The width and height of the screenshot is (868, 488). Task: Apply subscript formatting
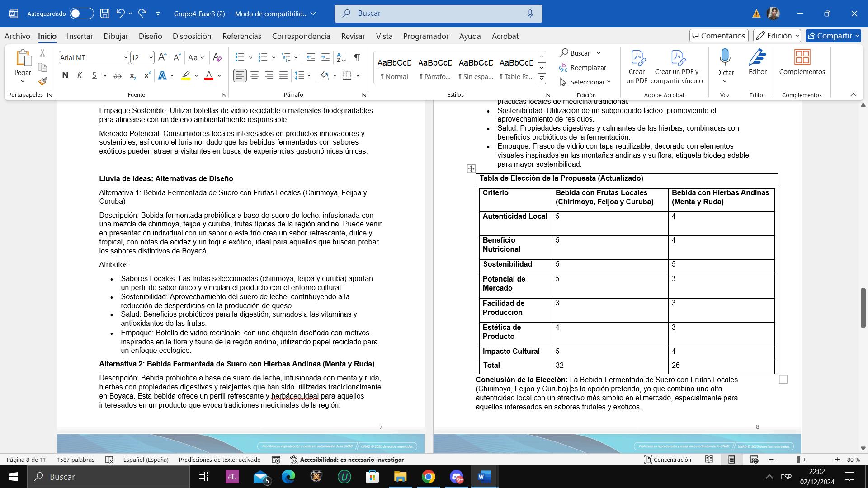coord(132,75)
